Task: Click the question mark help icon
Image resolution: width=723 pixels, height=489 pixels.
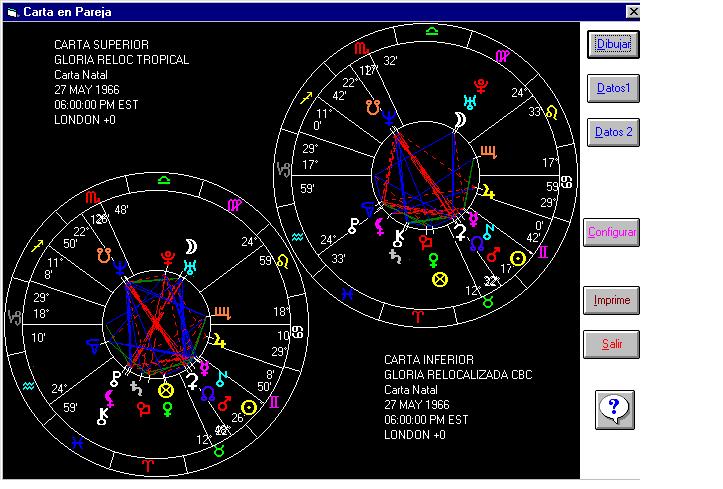Action: tap(617, 408)
